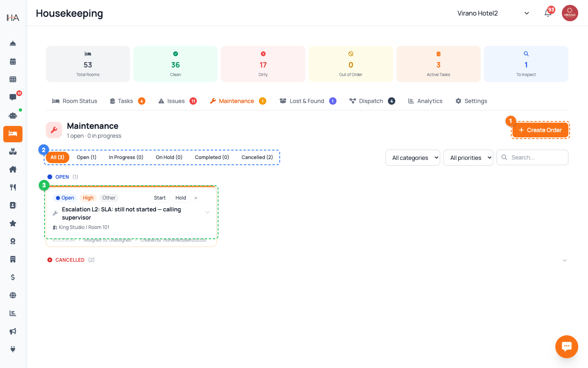Click the 3 Active Tasks stat card
The width and height of the screenshot is (588, 368).
pos(439,64)
